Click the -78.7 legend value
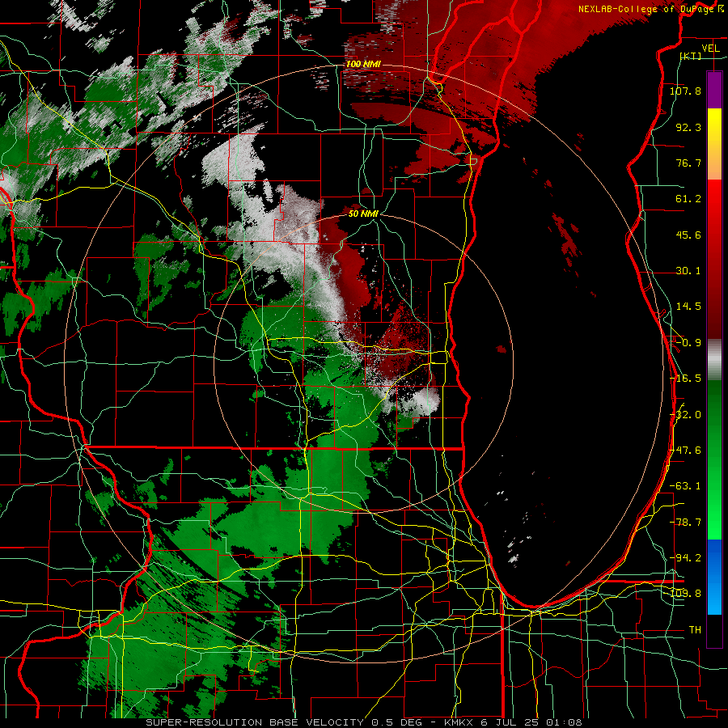The width and height of the screenshot is (728, 728). 685,523
